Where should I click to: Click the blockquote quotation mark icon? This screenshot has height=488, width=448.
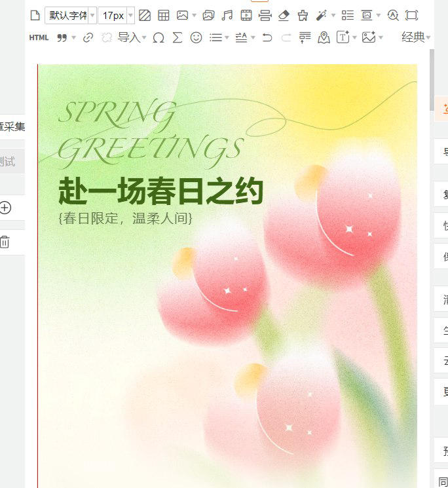(62, 38)
